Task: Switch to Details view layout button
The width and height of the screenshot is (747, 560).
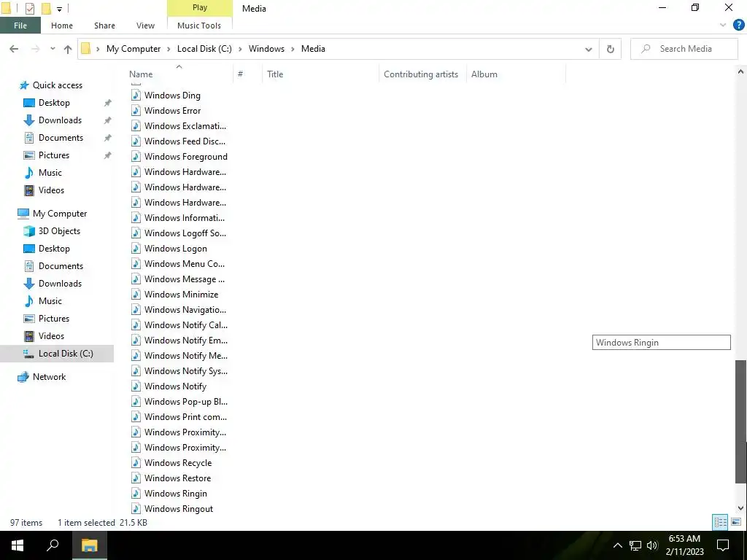Action: click(x=720, y=522)
